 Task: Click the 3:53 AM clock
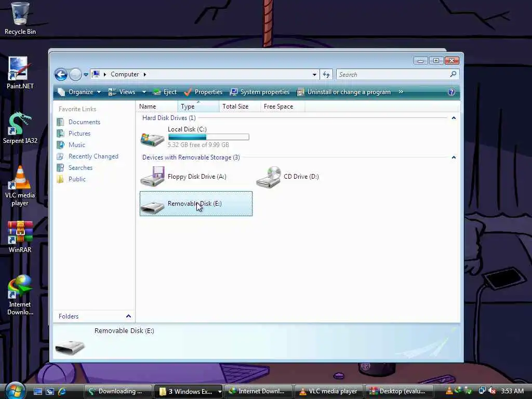(512, 391)
